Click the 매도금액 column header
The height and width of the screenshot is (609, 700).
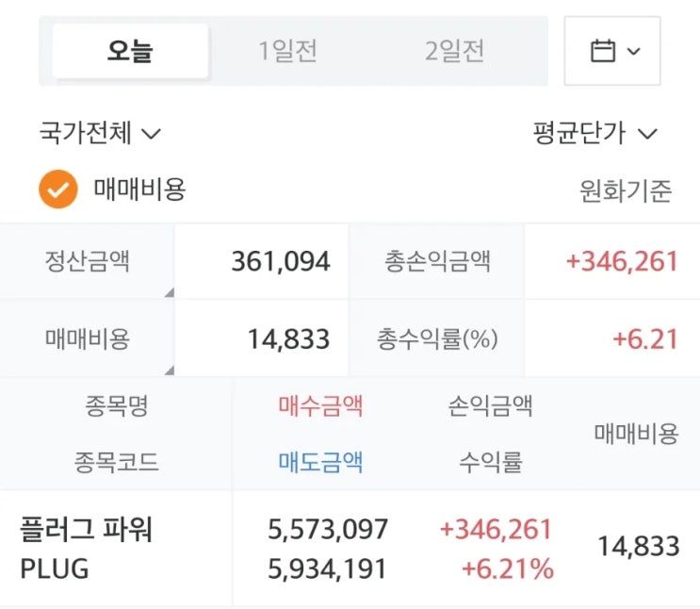coord(320,462)
